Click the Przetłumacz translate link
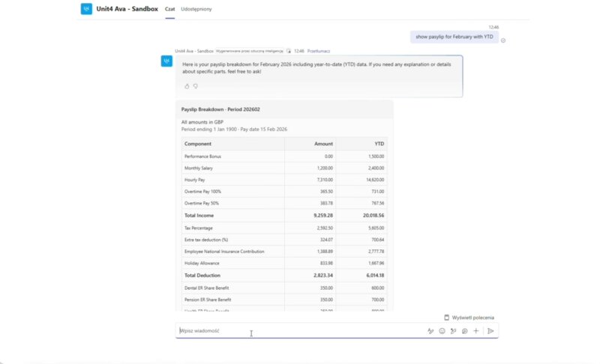Screen dimensions: 600x364 [319, 51]
